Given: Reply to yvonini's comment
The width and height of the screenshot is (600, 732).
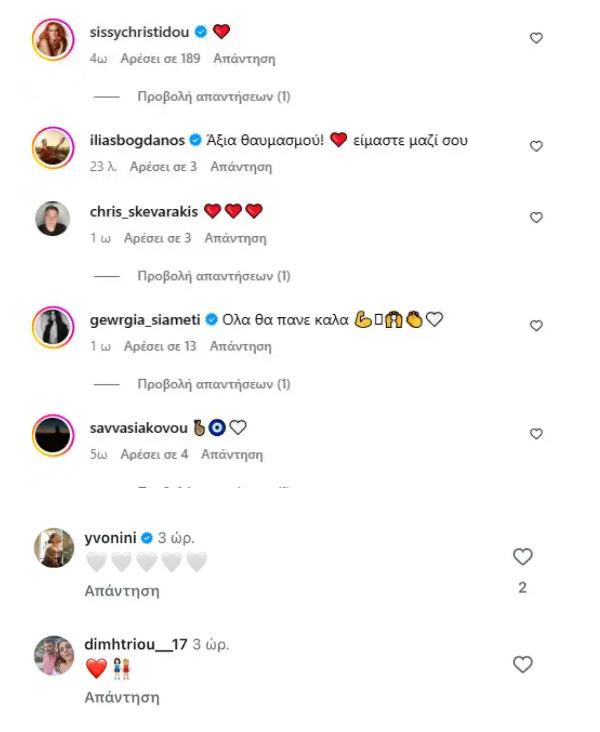Looking at the screenshot, I should click(x=122, y=591).
